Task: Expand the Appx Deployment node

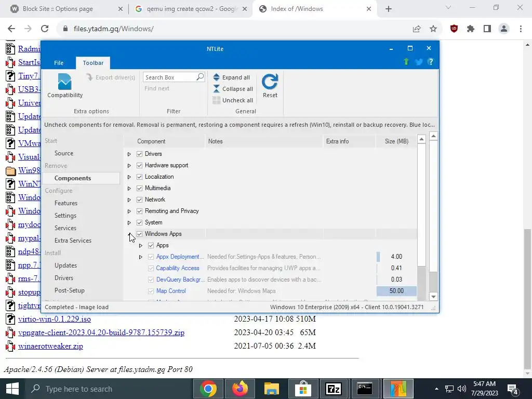Action: pyautogui.click(x=140, y=257)
